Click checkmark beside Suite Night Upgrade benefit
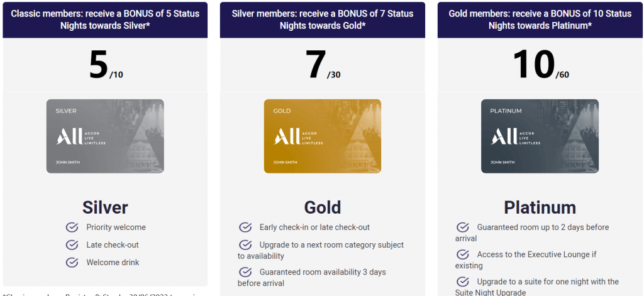Image resolution: width=644 pixels, height=296 pixels. (463, 282)
